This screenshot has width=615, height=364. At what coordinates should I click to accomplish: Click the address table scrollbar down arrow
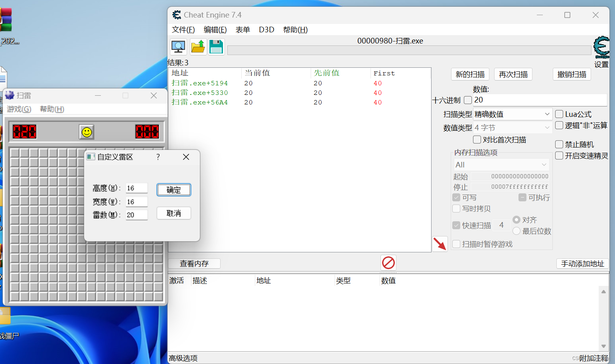[603, 346]
